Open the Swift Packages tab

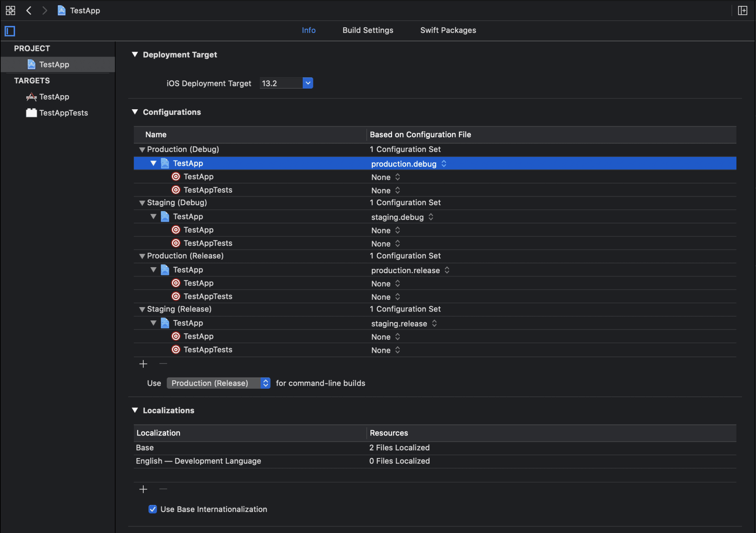[447, 30]
